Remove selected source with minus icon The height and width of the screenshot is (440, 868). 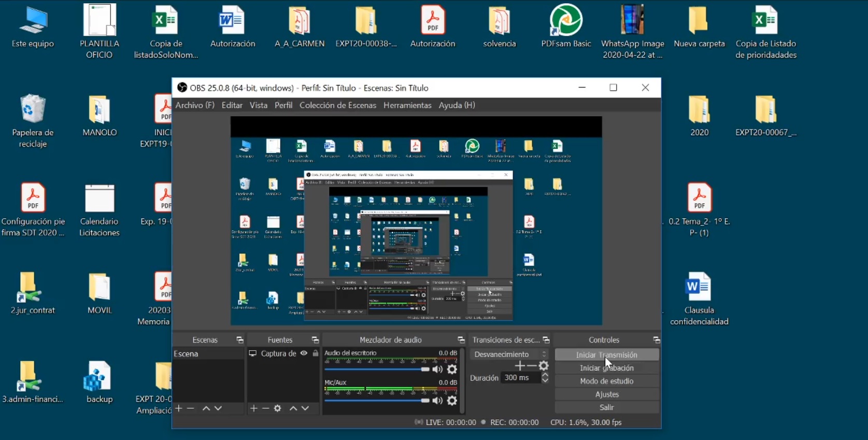(265, 408)
